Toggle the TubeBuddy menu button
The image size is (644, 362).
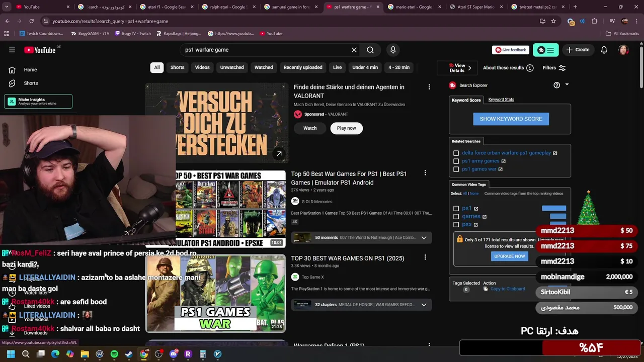point(545,50)
